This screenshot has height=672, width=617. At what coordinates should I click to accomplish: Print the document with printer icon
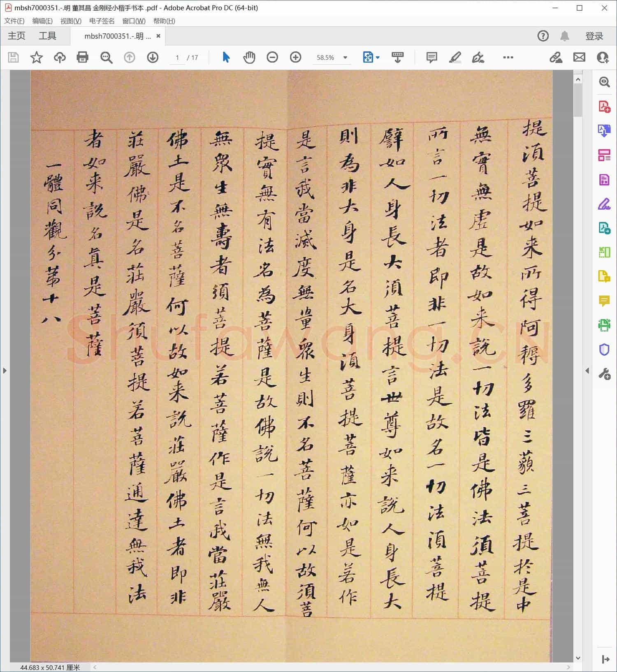tap(83, 57)
